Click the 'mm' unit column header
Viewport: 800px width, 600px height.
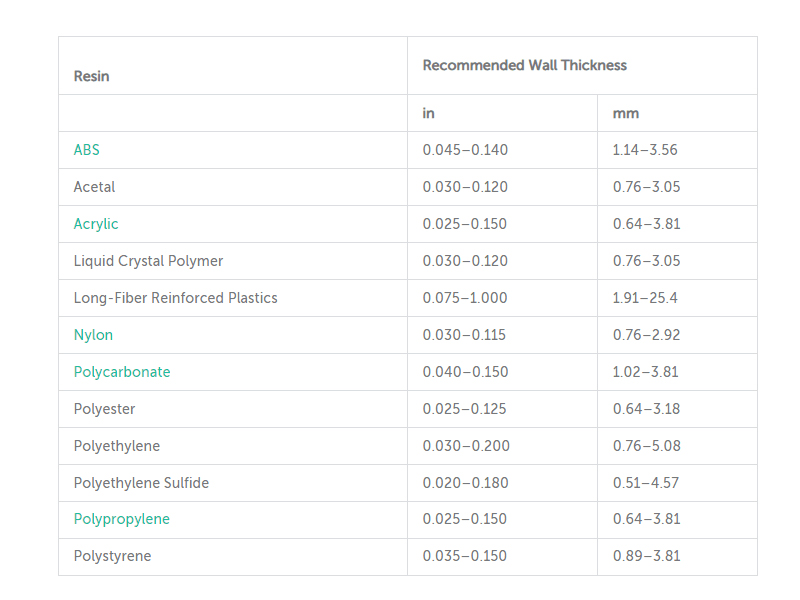point(626,113)
